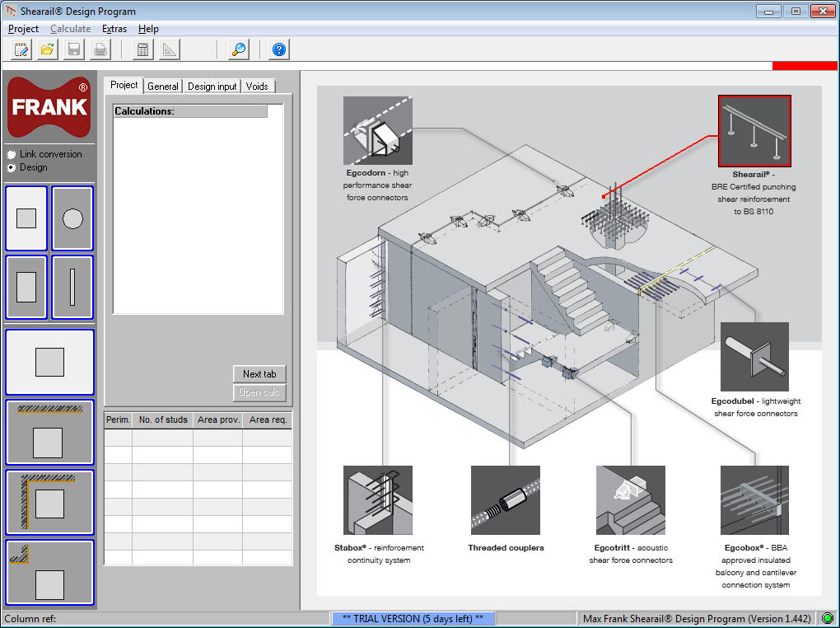Switch to the Voids tab

coord(258,85)
